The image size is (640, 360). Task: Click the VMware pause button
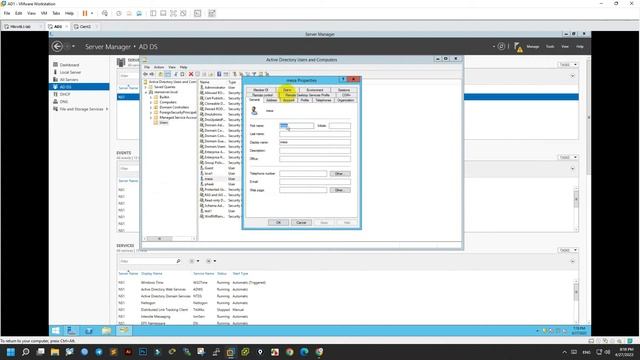pyautogui.click(x=85, y=13)
